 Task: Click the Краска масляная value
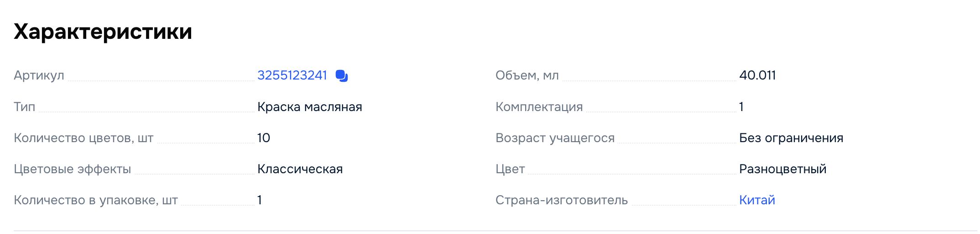(x=309, y=107)
